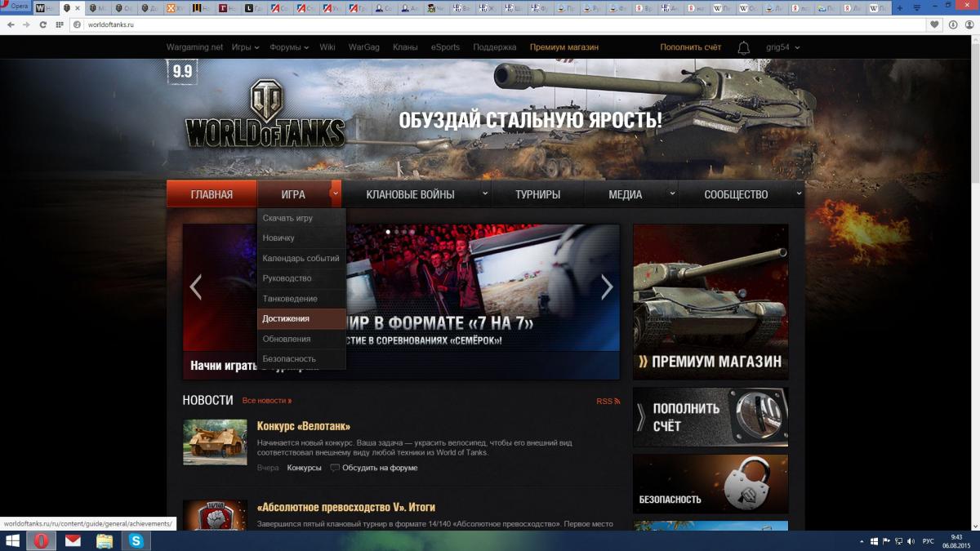Select Танковедение menu entry
980x551 pixels.
301,299
